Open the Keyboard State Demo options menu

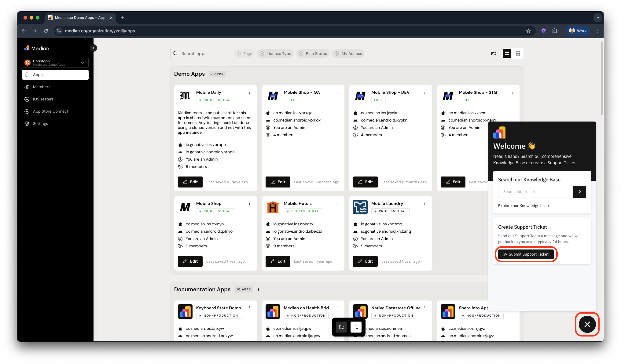pyautogui.click(x=250, y=308)
